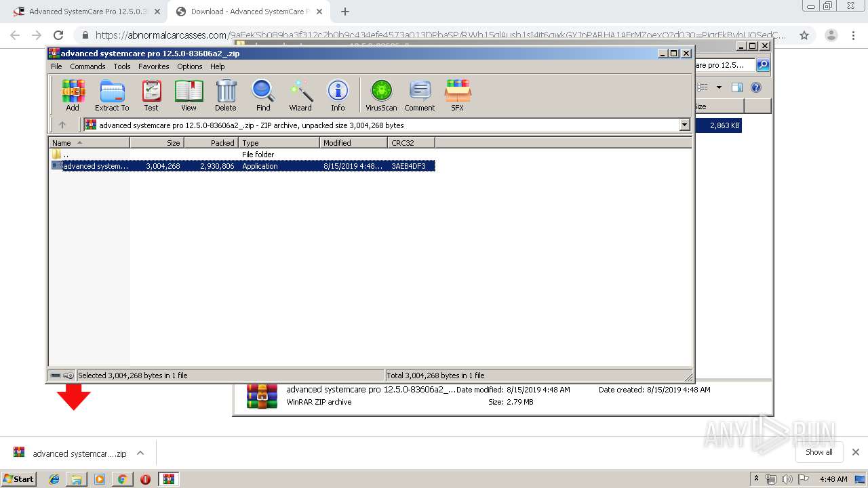Viewport: 868px width, 488px height.
Task: Open Windows Start menu
Action: [x=18, y=479]
